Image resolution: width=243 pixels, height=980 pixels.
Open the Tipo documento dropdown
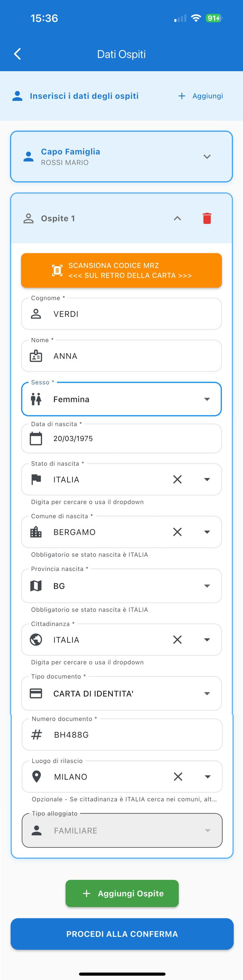(x=207, y=693)
